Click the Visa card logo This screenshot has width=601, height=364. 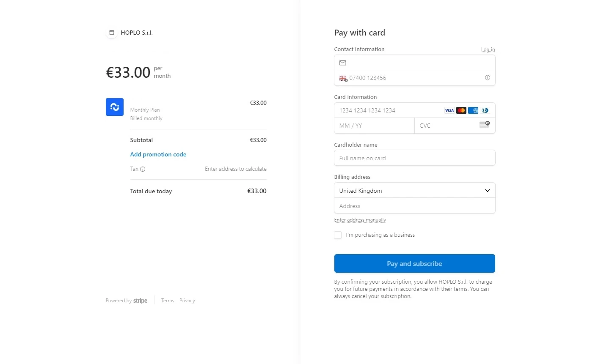[x=449, y=110]
